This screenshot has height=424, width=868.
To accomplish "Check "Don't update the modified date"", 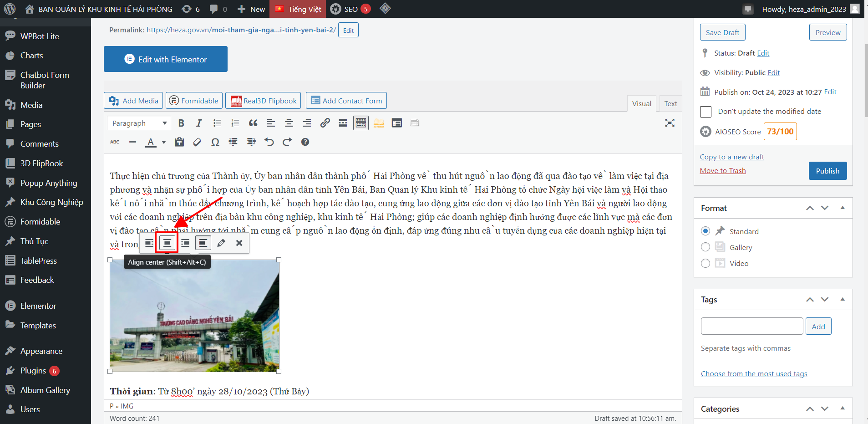I will 706,112.
